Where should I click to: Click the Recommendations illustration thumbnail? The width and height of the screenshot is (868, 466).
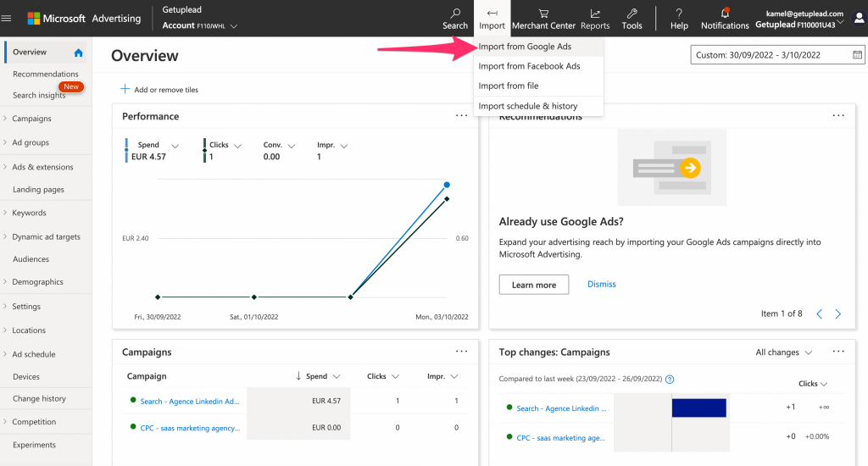(x=671, y=168)
